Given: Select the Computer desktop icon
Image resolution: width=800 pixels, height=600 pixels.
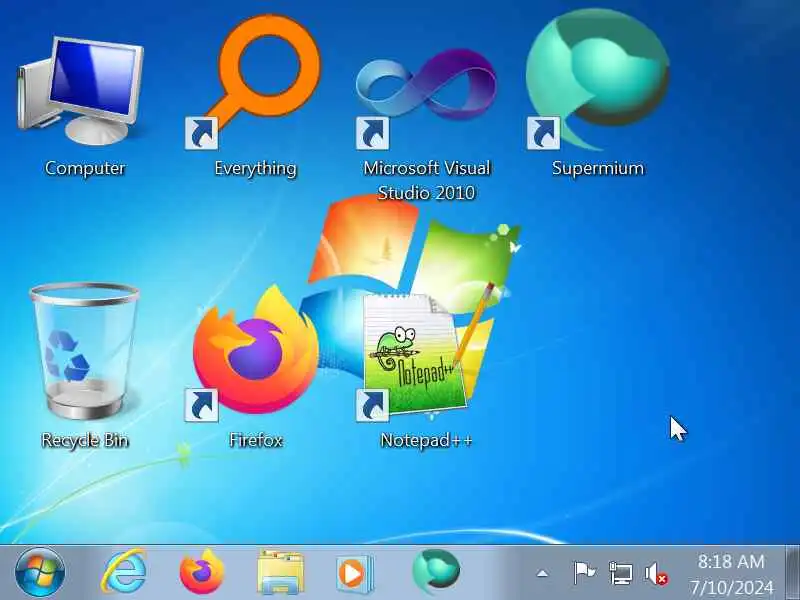Looking at the screenshot, I should (82, 92).
